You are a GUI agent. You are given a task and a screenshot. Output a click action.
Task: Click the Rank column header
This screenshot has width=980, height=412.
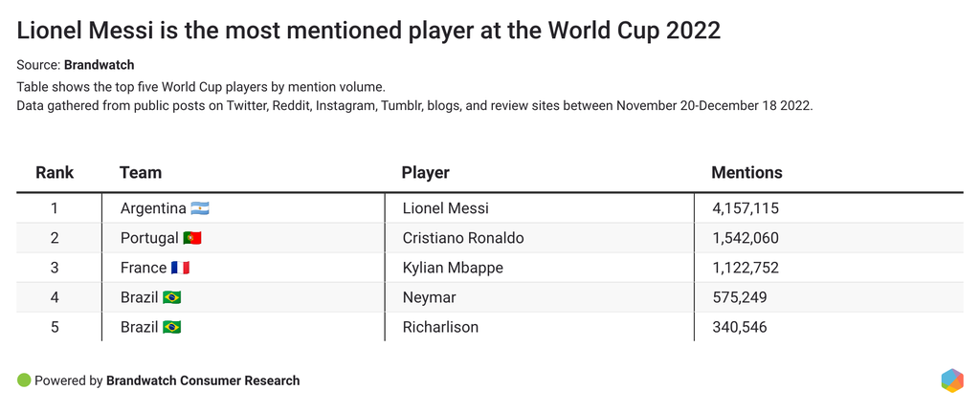[55, 173]
